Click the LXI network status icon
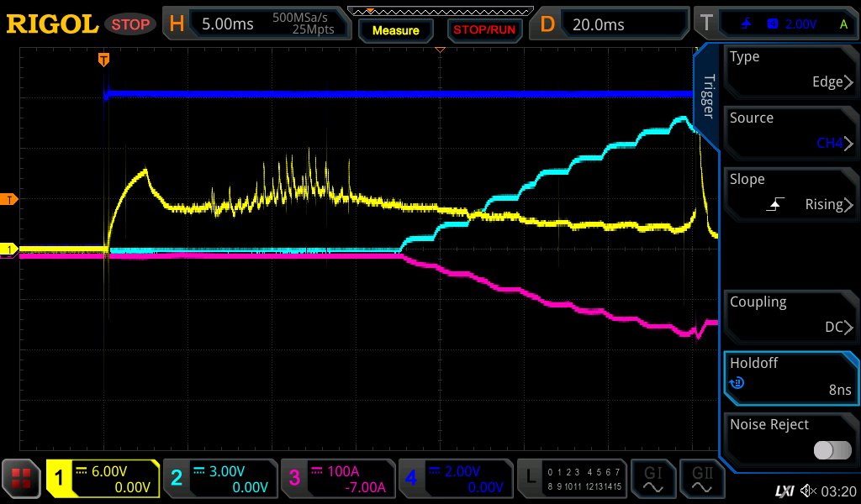861x504 pixels. [784, 491]
